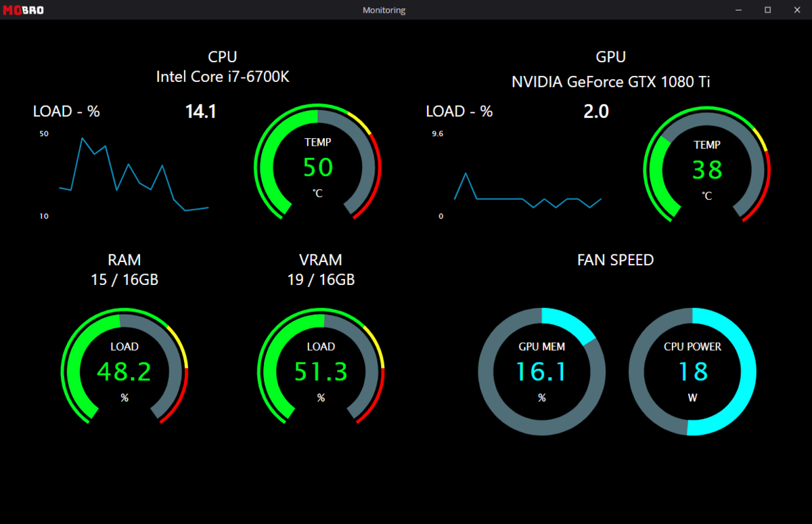Minimize the Monitoring window
812x524 pixels.
738,10
